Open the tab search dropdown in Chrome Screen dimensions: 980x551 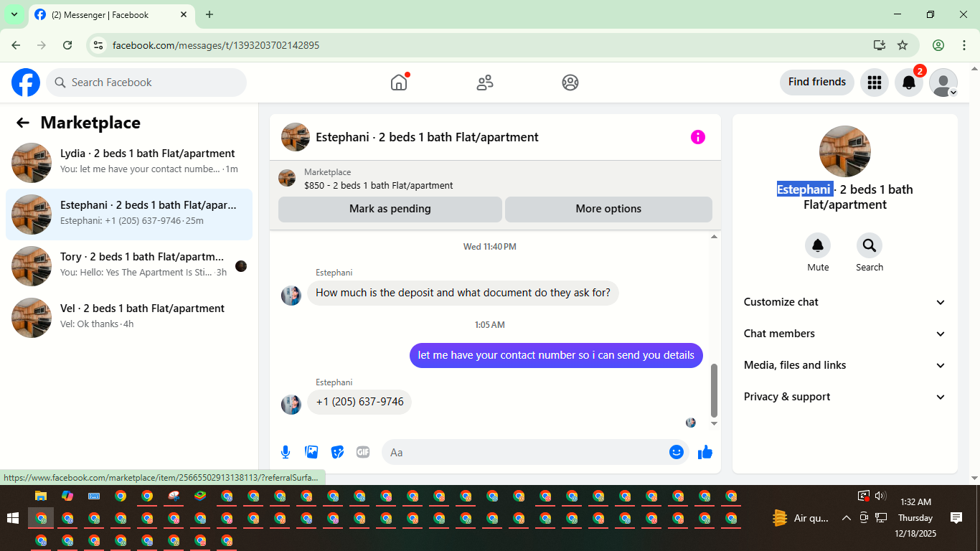14,14
